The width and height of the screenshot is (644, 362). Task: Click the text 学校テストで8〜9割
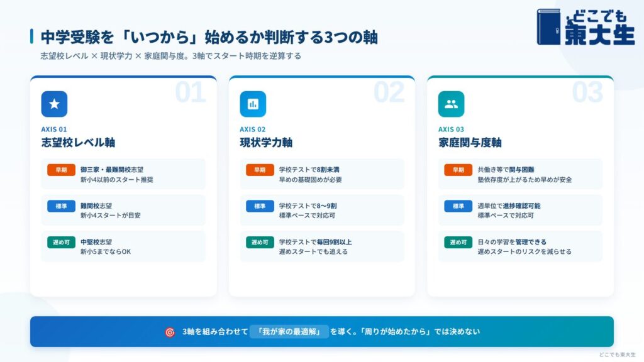click(308, 206)
